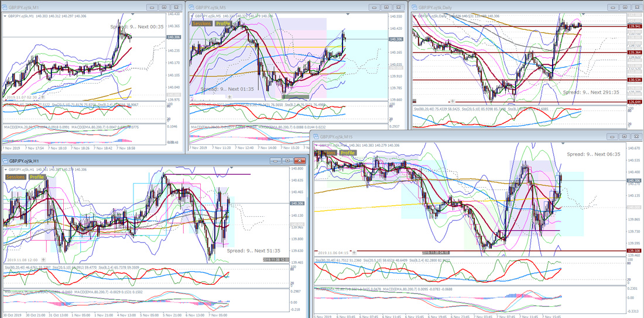Expand the one-click trading arrow in M15 chart

(316, 146)
